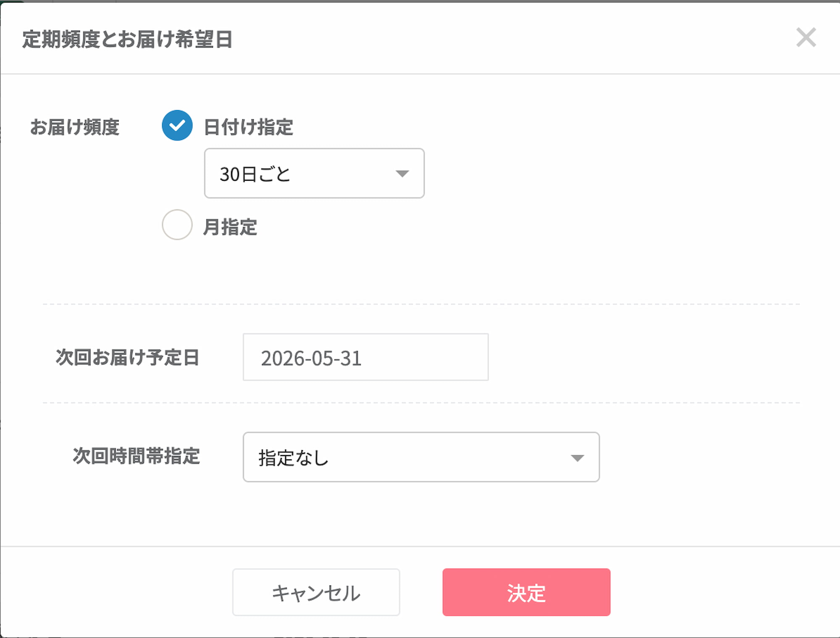Edit the 2026-05-31 delivery date

click(365, 357)
